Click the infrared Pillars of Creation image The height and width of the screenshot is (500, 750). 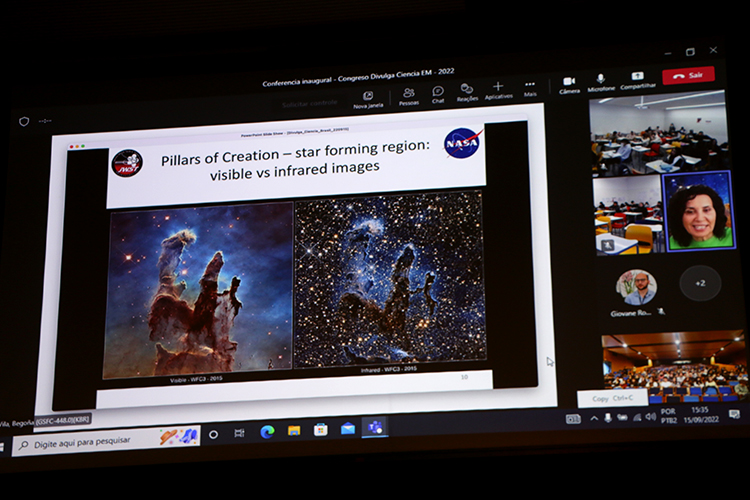[389, 279]
